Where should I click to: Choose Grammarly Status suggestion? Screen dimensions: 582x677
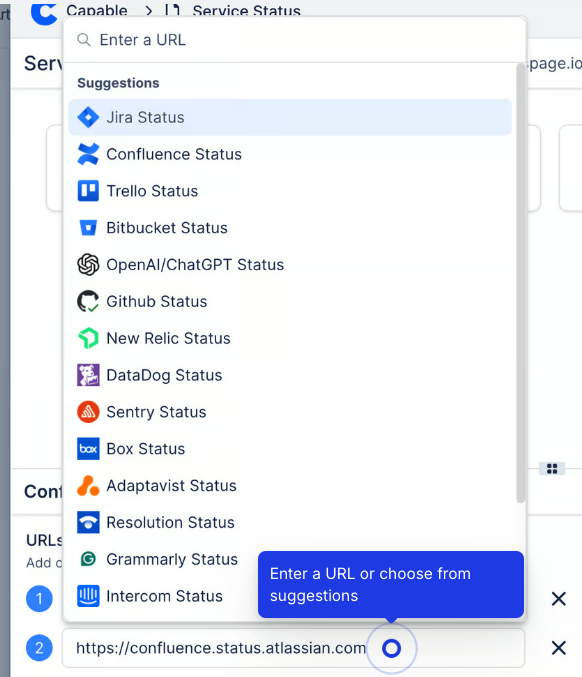click(164, 559)
